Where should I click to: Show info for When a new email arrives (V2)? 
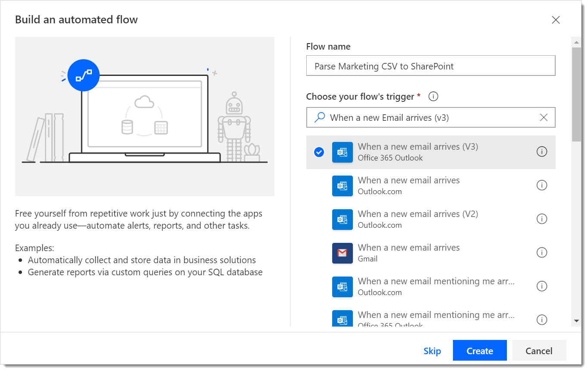(x=541, y=219)
